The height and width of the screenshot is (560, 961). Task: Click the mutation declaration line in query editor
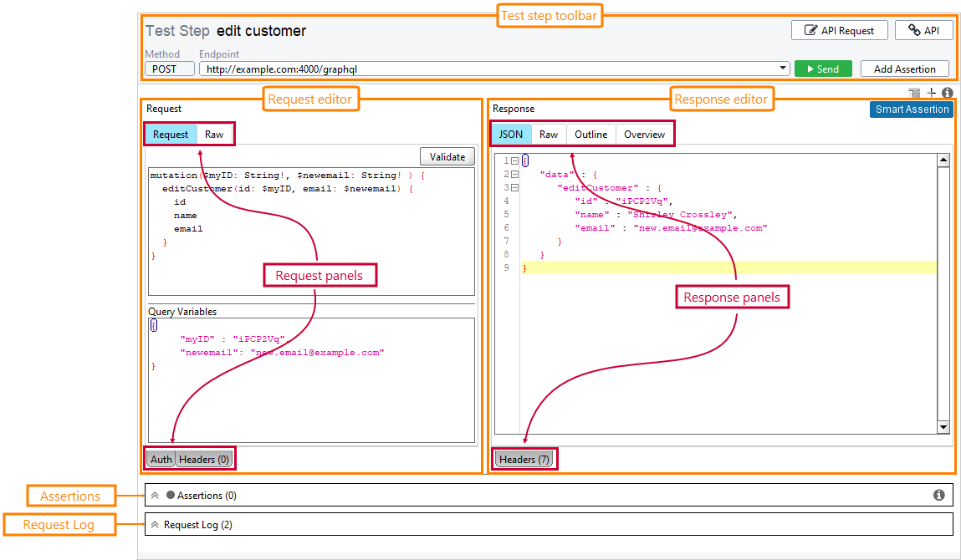pos(288,176)
